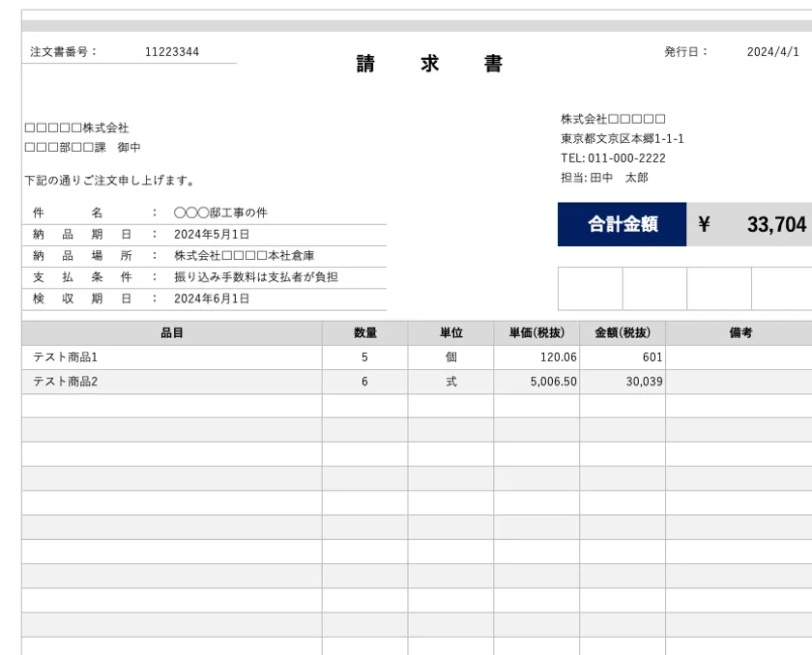
Task: Select the amount 30,039 cell
Action: (x=623, y=382)
